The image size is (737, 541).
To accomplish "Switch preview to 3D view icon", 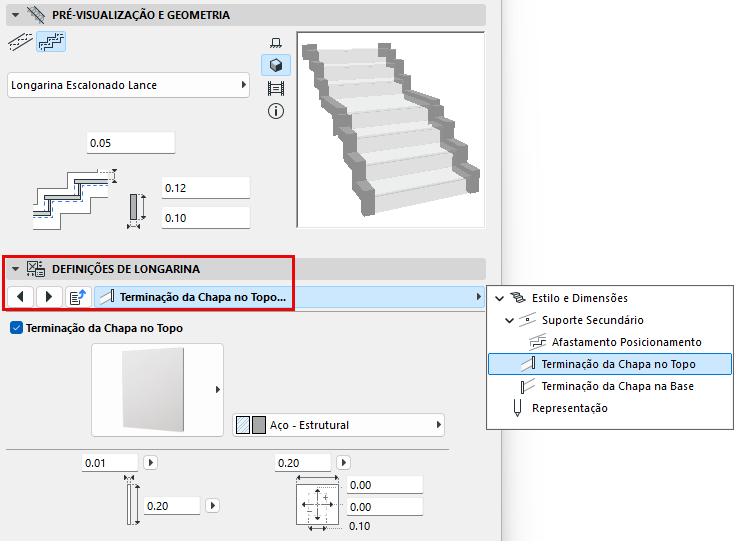I will [x=276, y=65].
